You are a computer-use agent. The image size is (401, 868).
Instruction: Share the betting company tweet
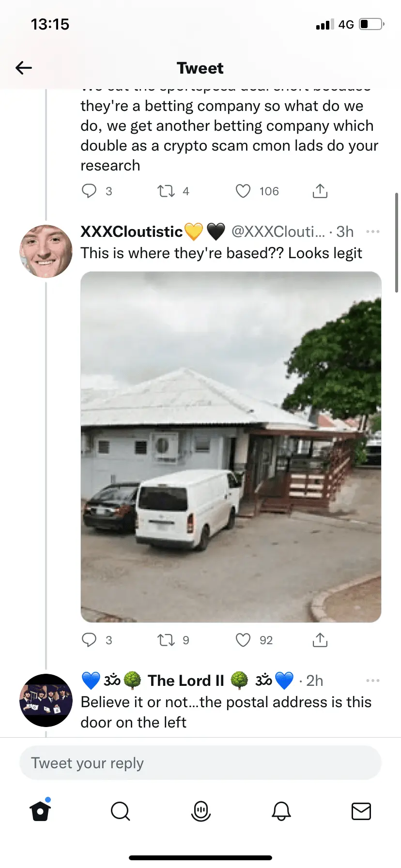pyautogui.click(x=320, y=191)
